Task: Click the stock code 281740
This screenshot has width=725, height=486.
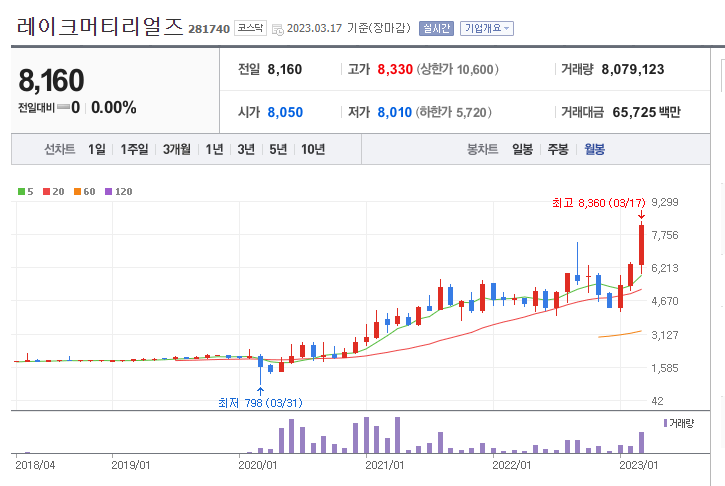Action: click(209, 29)
